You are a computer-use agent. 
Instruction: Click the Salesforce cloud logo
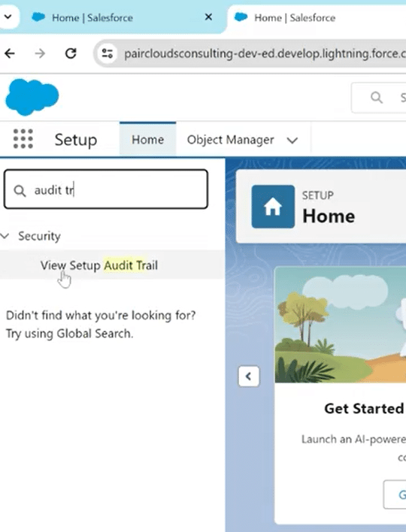pos(32,97)
